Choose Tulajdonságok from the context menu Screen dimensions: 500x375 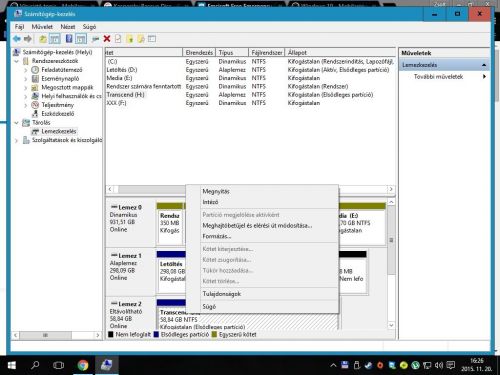click(x=262, y=294)
